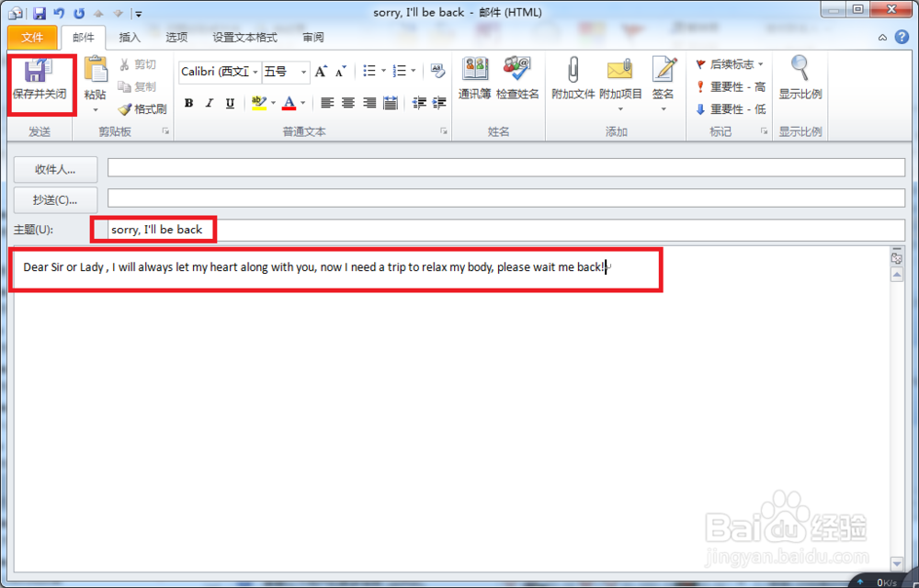Toggle Italic formatting
Viewport: 919px width, 588px height.
click(x=210, y=103)
